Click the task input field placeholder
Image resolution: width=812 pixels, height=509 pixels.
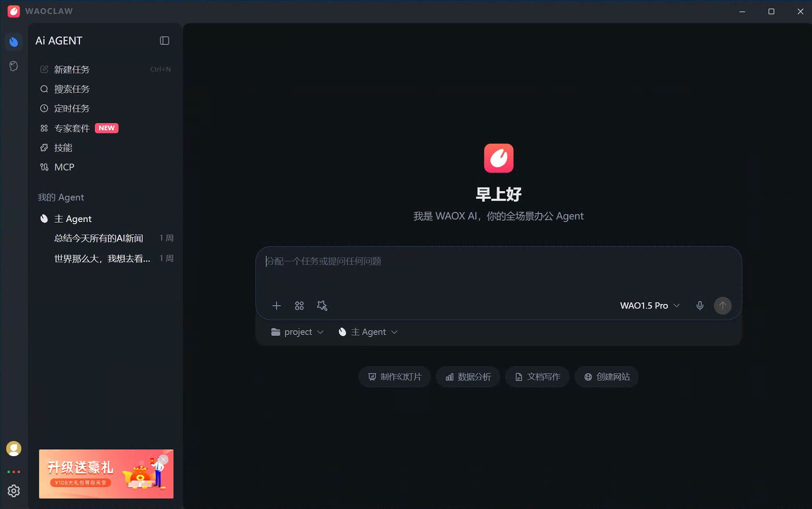click(323, 261)
